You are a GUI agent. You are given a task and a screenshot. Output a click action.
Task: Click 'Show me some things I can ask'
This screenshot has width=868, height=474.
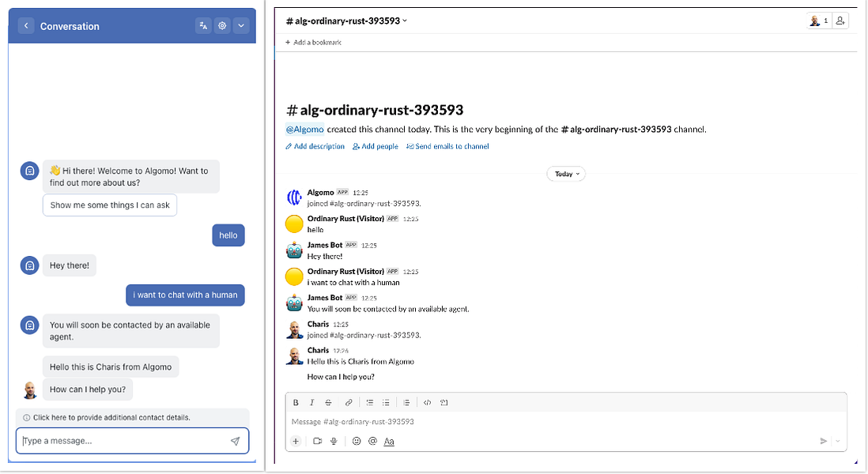tap(110, 205)
